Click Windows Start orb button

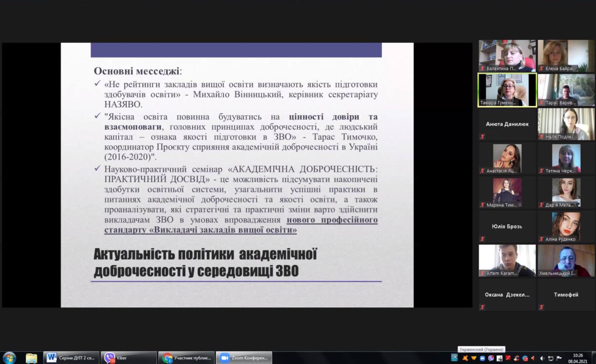click(9, 358)
